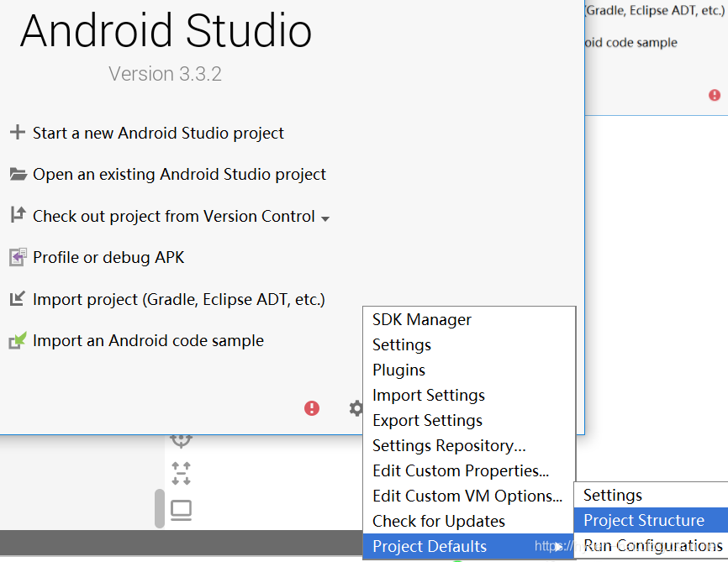Select Settings in Project Defaults submenu
Screen dimensions: 728x562
click(x=651, y=495)
